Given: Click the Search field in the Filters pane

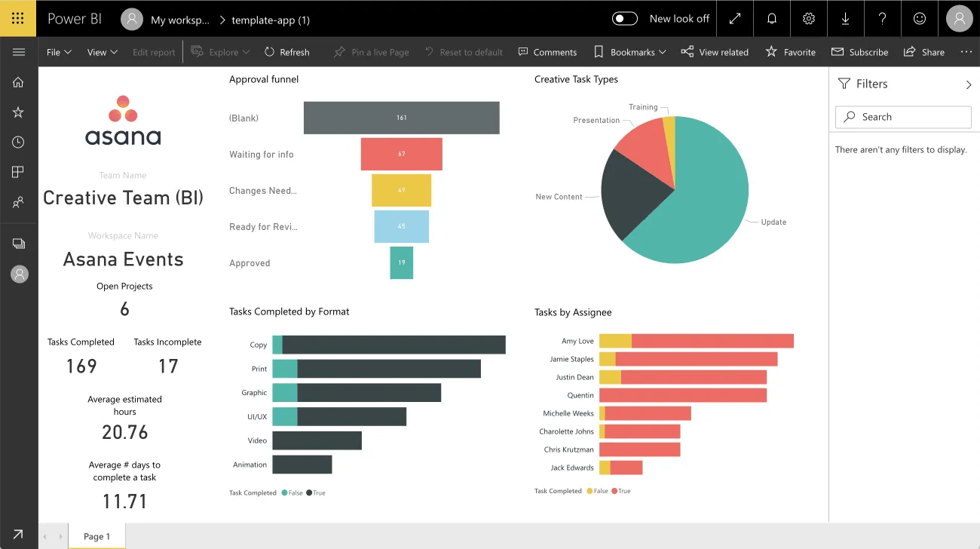Looking at the screenshot, I should tap(902, 117).
